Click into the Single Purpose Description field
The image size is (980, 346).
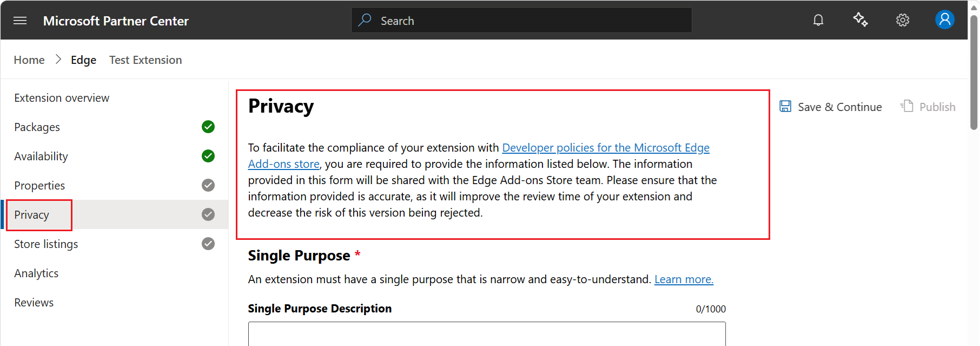point(487,334)
